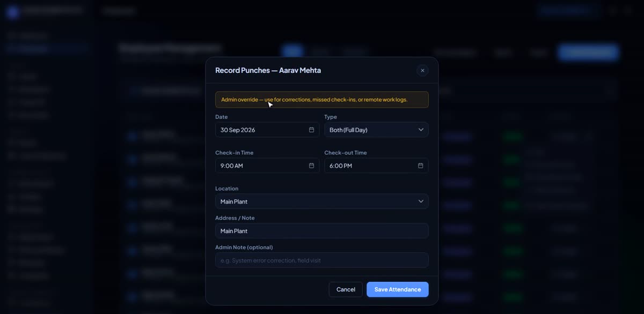
Task: Click the Address / Note field
Action: [x=321, y=231]
